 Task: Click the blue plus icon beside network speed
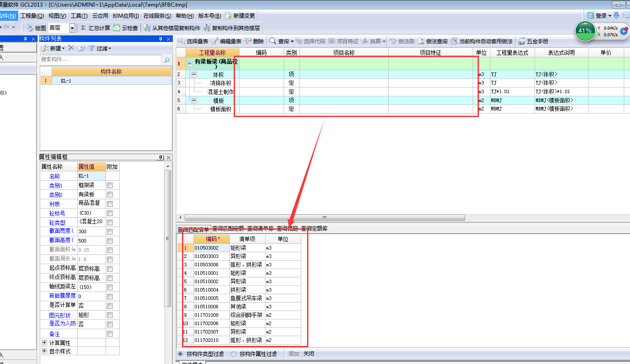(624, 31)
